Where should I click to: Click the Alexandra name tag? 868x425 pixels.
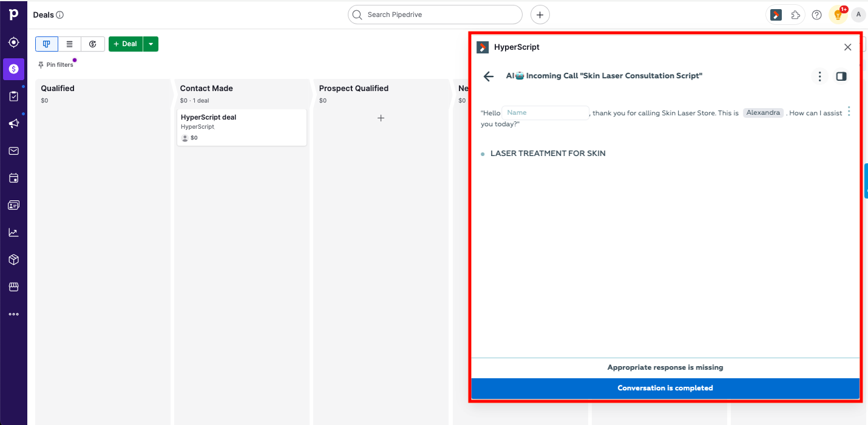click(763, 112)
